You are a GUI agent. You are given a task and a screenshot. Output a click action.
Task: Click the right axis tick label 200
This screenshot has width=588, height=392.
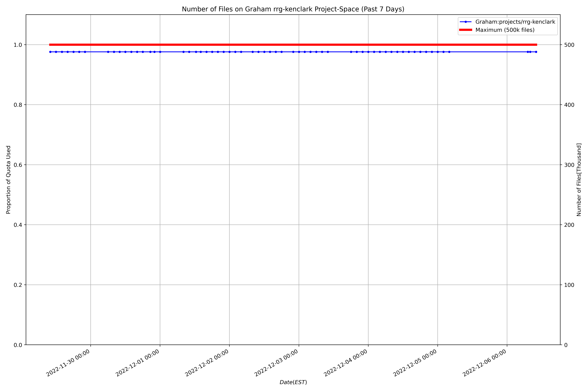pyautogui.click(x=569, y=225)
